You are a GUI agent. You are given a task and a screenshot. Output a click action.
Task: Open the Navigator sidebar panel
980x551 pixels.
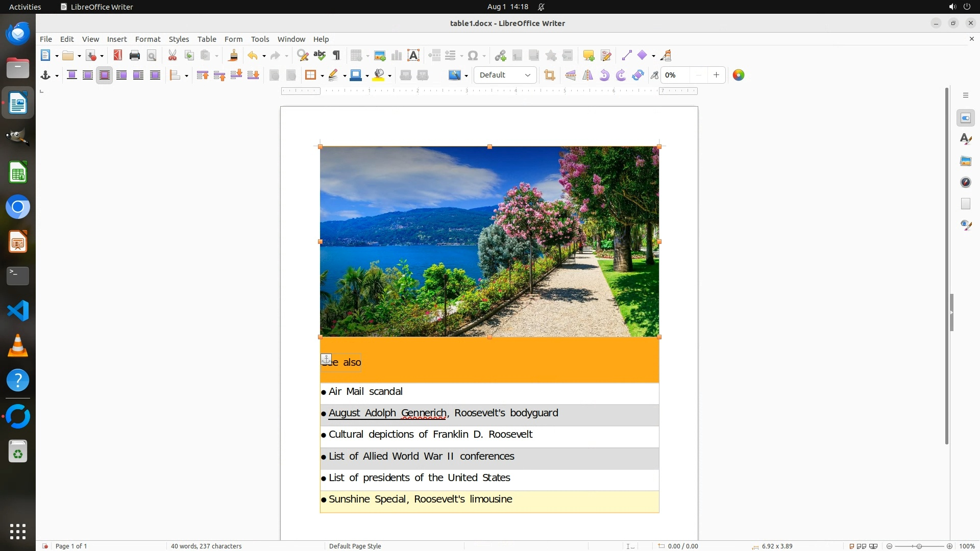point(966,183)
